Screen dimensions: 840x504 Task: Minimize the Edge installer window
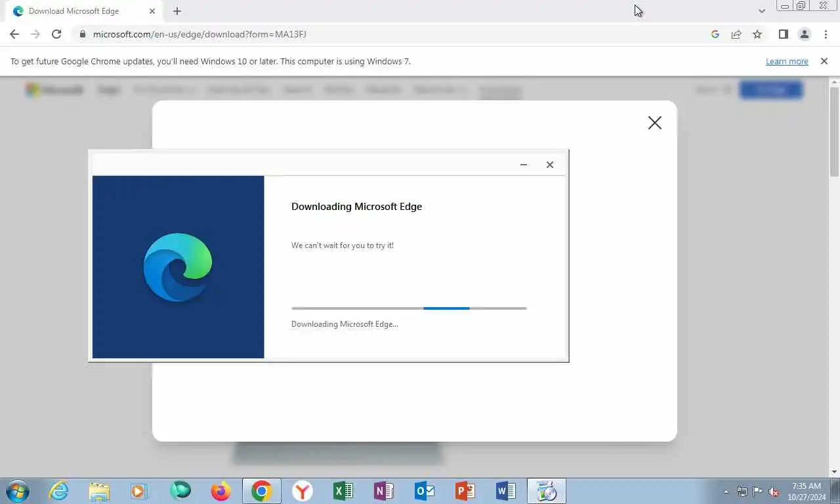click(524, 165)
